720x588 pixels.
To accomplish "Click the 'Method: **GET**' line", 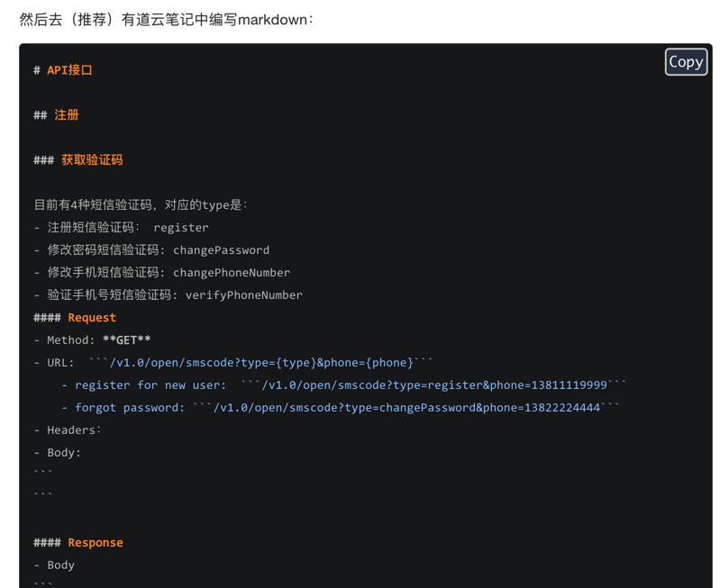I will pyautogui.click(x=92, y=340).
